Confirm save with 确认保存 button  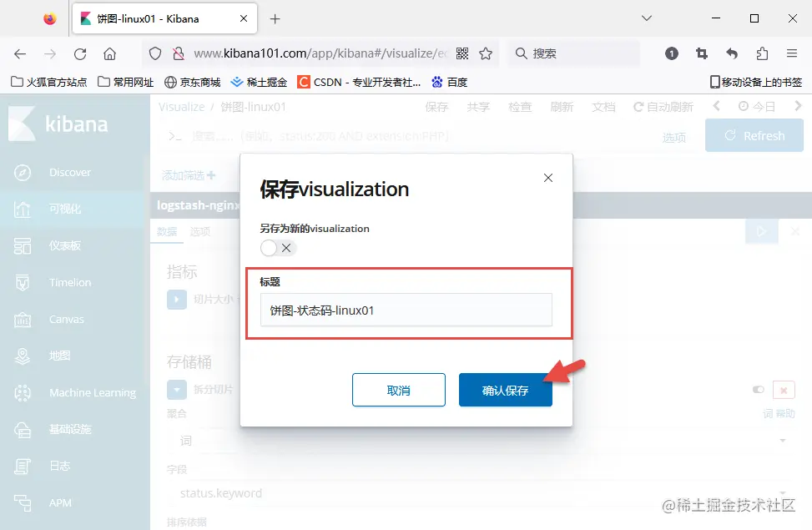(x=505, y=390)
